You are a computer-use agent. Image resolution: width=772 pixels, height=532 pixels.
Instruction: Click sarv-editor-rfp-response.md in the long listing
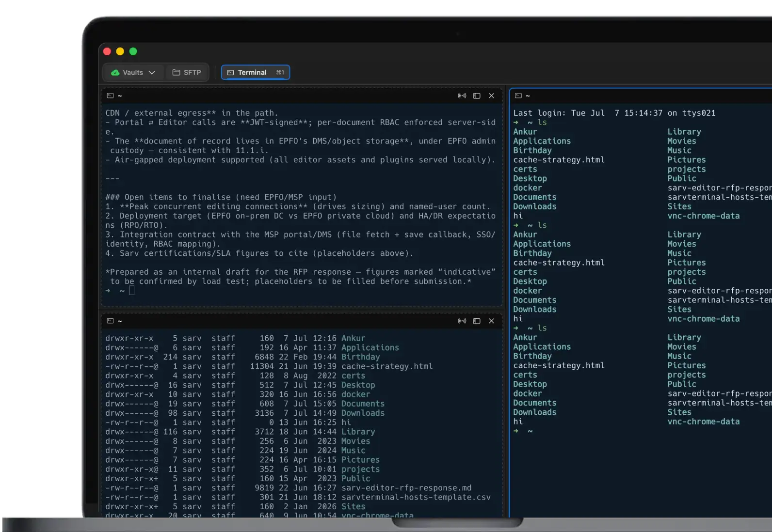pyautogui.click(x=406, y=488)
